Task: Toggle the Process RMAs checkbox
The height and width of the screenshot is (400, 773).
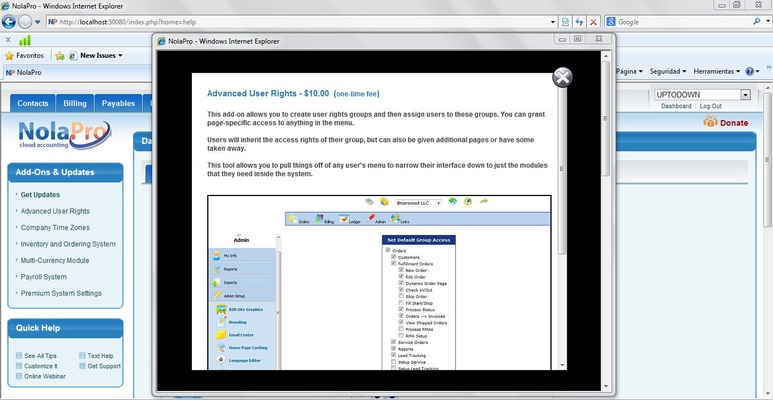Action: [401, 329]
